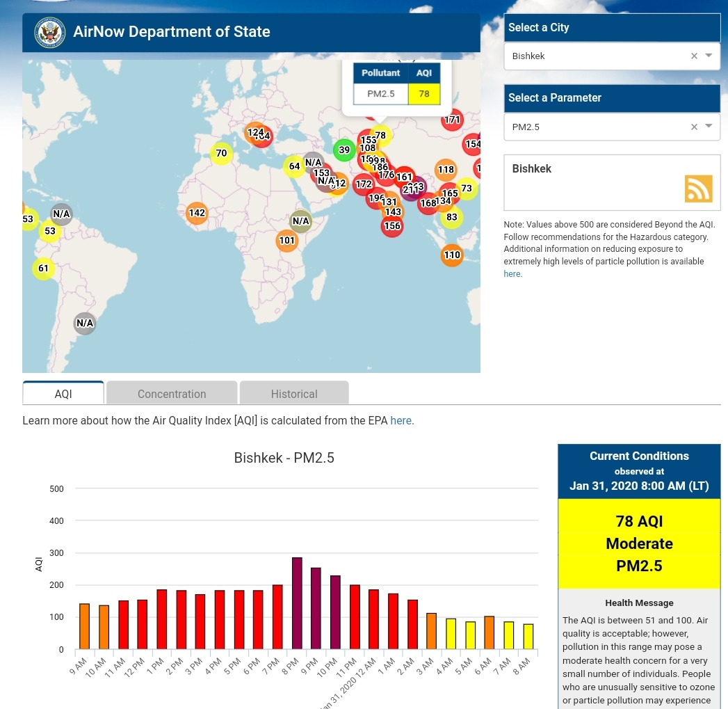
Task: Select the orange 101 AQI map marker
Action: pos(286,241)
